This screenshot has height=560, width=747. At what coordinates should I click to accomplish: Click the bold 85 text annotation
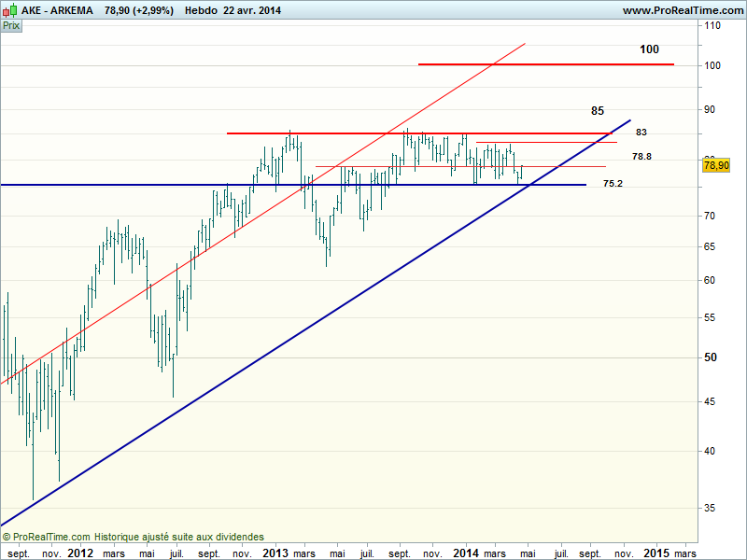tap(598, 110)
